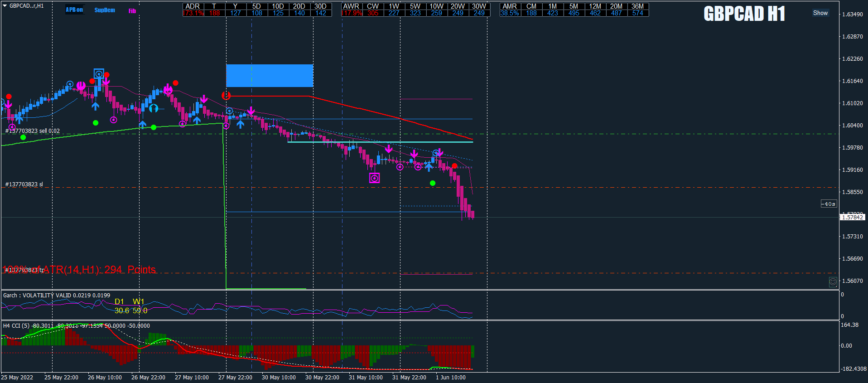
Task: Click the smiley Expert Advisor icon
Action: click(833, 282)
